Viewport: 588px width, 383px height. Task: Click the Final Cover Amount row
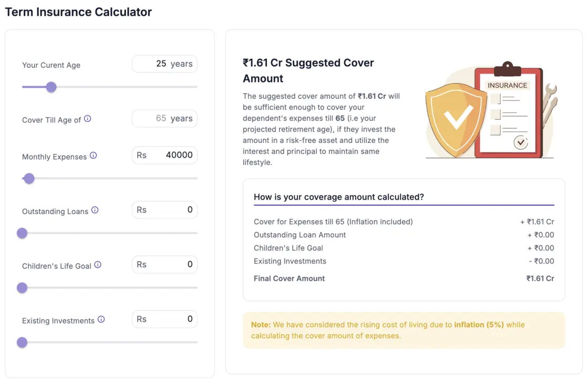coord(289,278)
